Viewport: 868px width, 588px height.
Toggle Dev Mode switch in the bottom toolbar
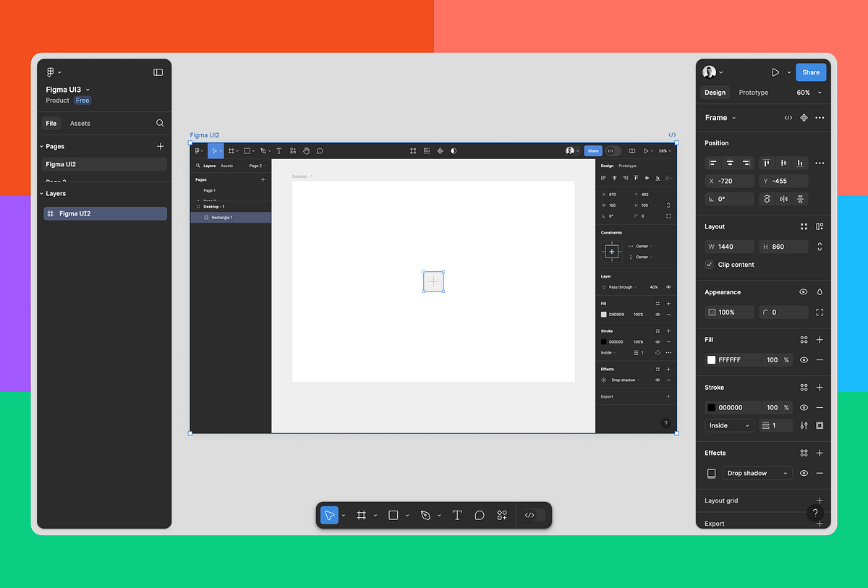point(533,515)
